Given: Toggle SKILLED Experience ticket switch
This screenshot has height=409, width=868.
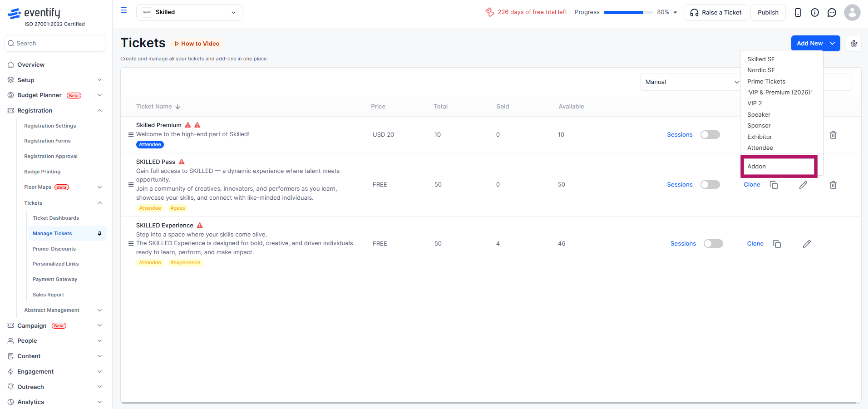Looking at the screenshot, I should (x=713, y=244).
